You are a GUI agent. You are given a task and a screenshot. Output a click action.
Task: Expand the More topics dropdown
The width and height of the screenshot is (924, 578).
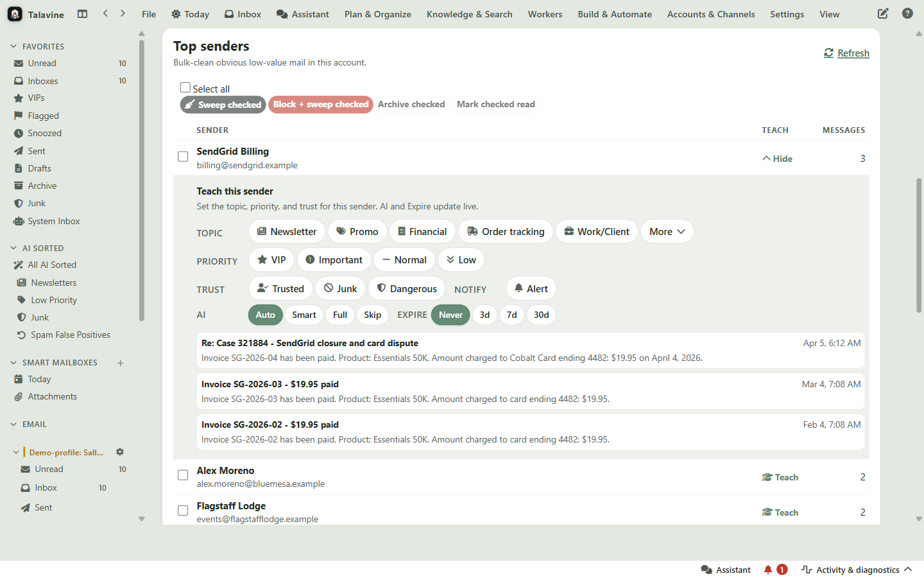(667, 231)
